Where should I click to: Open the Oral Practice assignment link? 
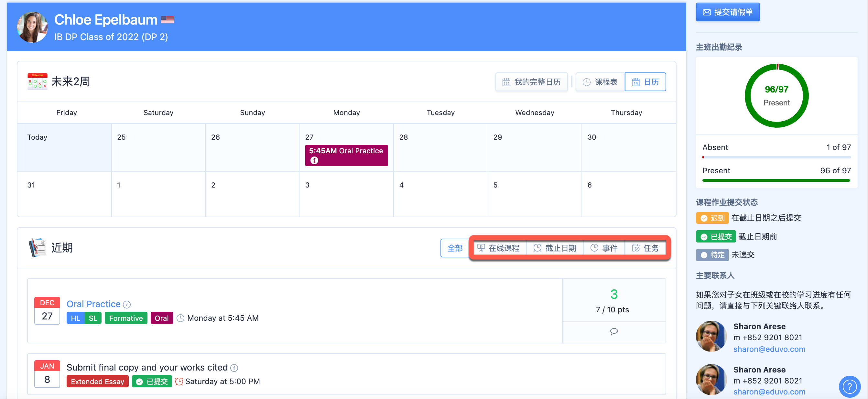(93, 304)
